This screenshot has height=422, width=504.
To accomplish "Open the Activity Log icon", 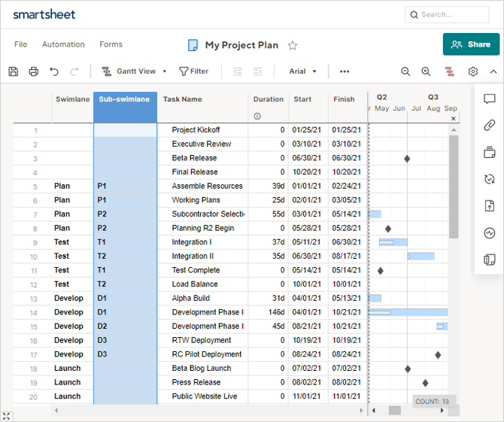I will tap(489, 233).
